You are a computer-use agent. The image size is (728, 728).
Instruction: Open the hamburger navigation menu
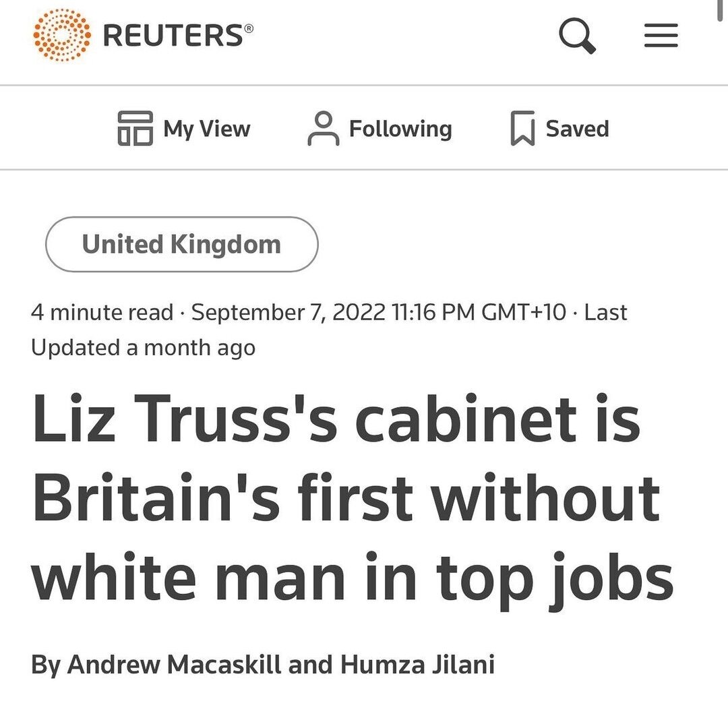coord(661,36)
